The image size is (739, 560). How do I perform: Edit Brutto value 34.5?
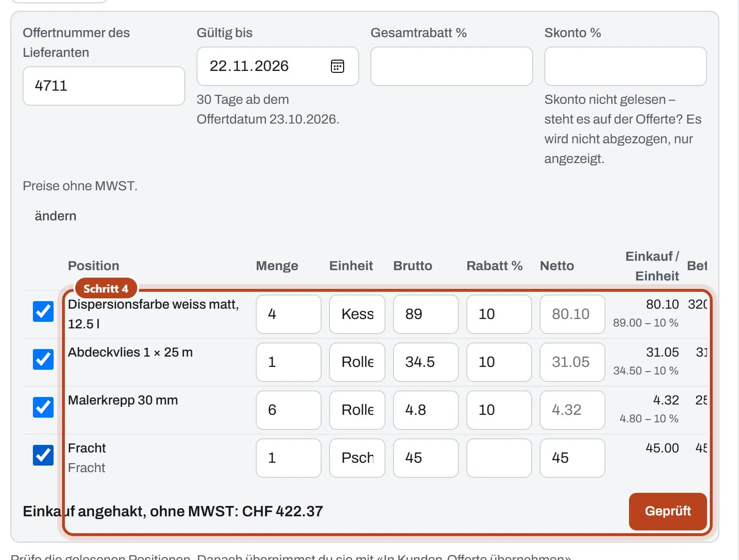[x=426, y=362]
